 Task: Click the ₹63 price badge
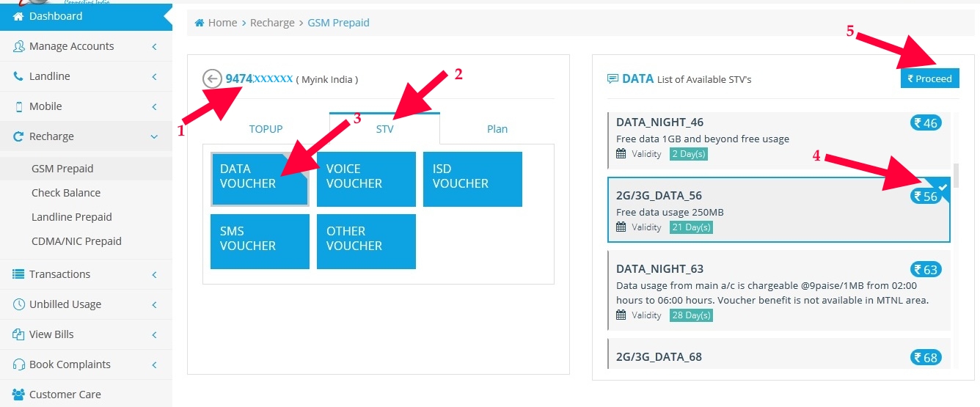(926, 270)
